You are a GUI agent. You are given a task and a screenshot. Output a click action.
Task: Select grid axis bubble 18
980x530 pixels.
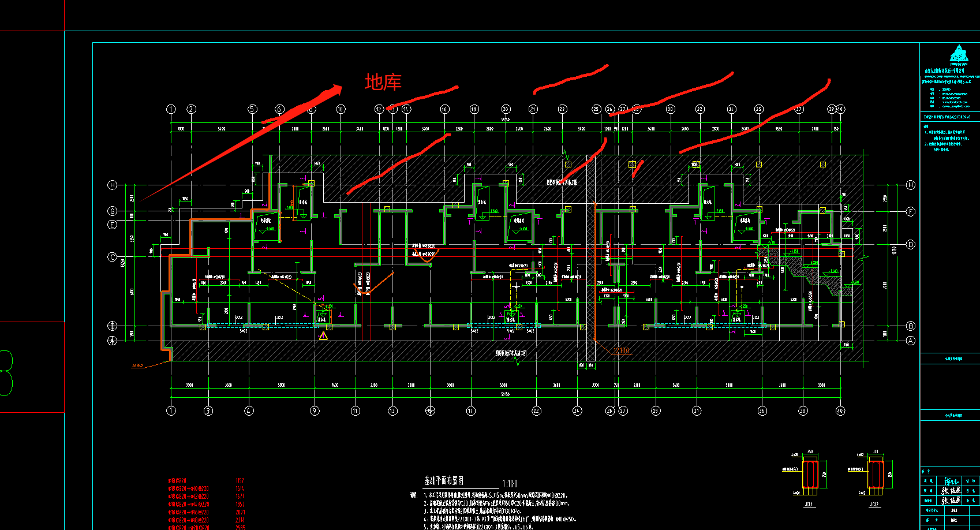[474, 109]
